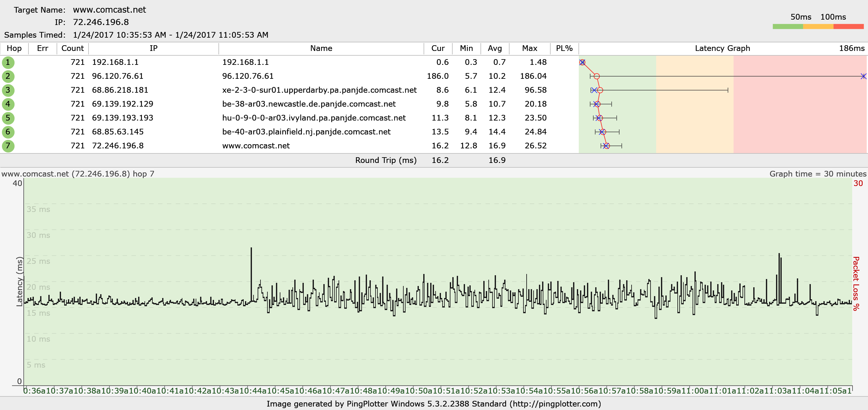Click the red average circle on hop 3 latency graph
Screen dimensions: 868x410
(600, 90)
